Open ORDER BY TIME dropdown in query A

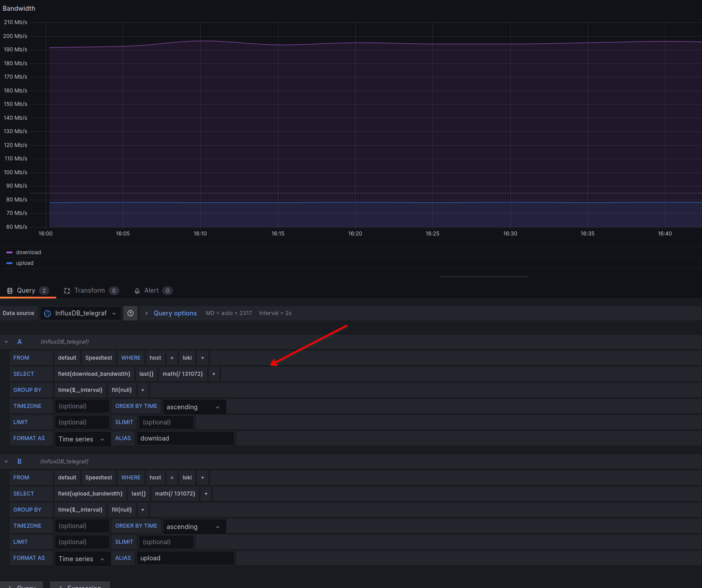194,407
